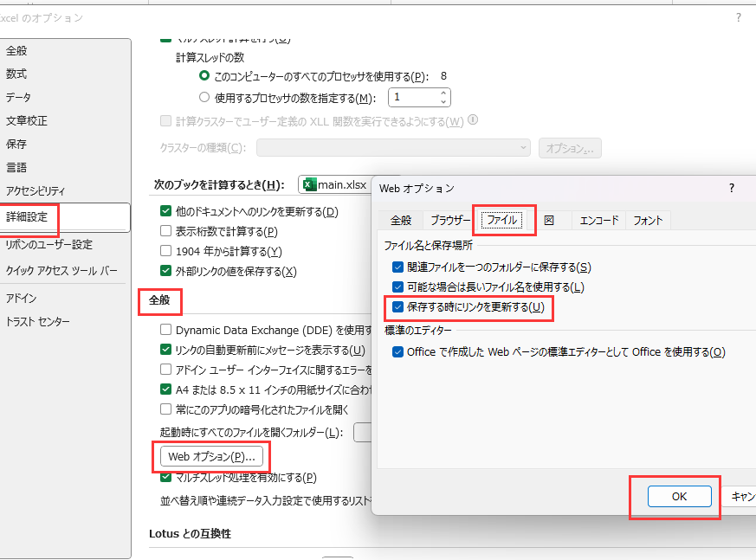Decrease processor count with the down arrow
This screenshot has height=560, width=756.
(x=443, y=102)
